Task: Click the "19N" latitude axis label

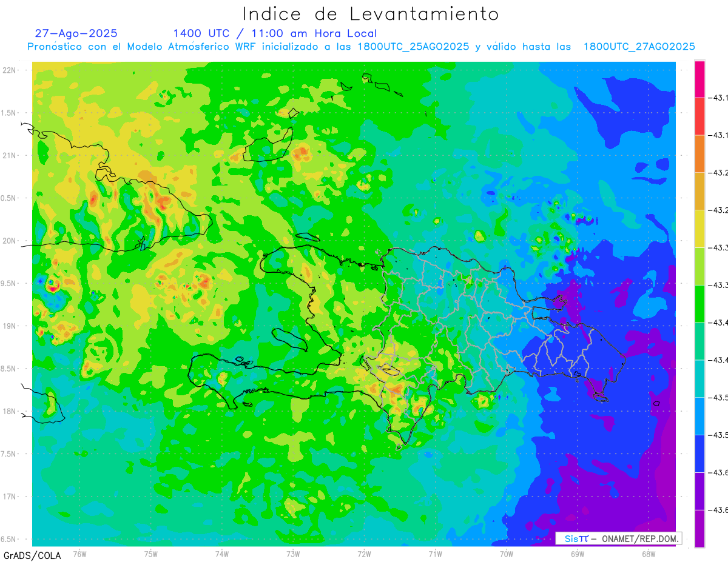Action: tap(10, 326)
